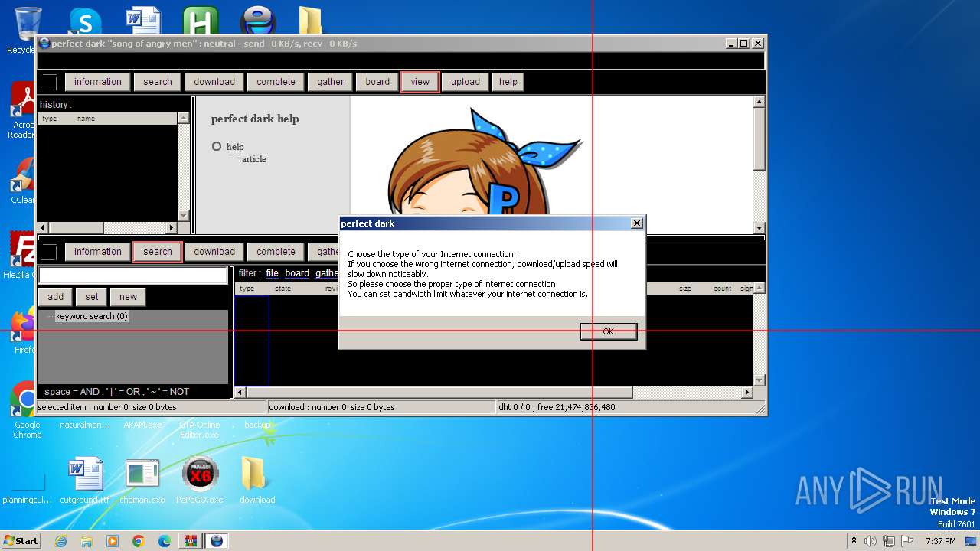The image size is (980, 551).
Task: Switch top pane to search
Action: coord(158,82)
